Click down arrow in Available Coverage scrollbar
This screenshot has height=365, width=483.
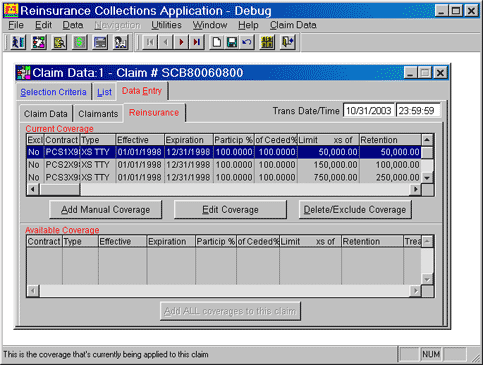coord(427,279)
